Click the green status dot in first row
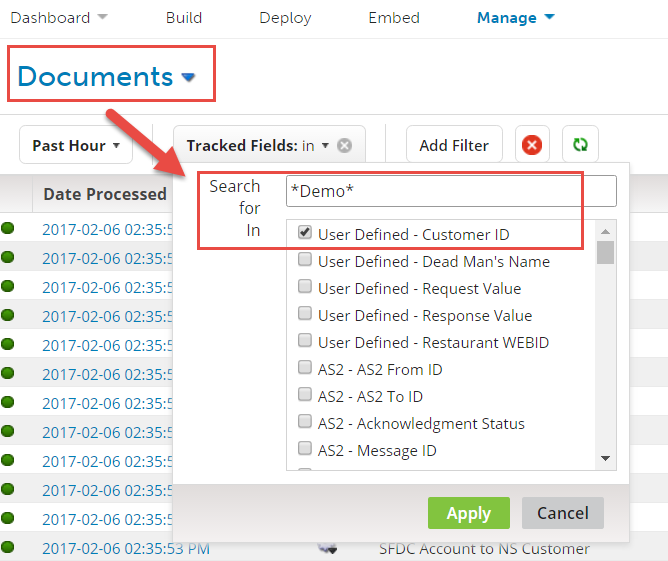The height and width of the screenshot is (561, 668). click(8, 228)
